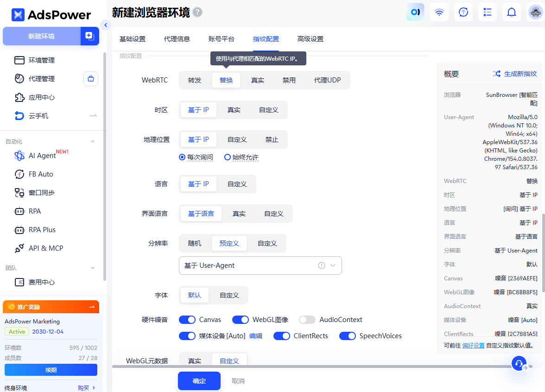Switch to the 账号平台 tab
Viewport: 545px width, 392px height.
[222, 39]
